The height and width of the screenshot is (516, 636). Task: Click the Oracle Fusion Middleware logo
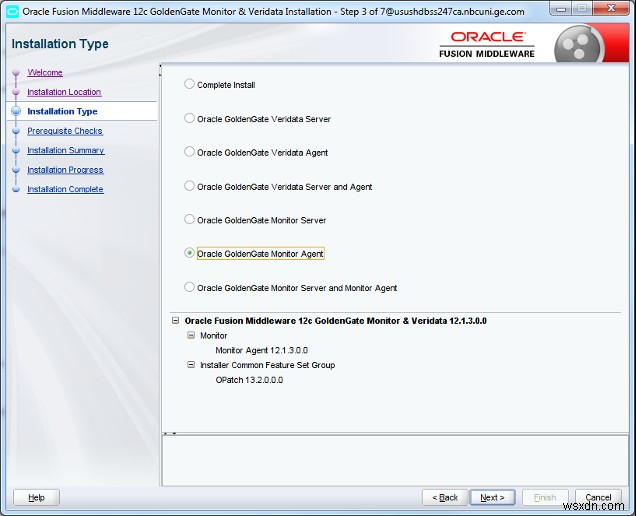click(x=487, y=45)
